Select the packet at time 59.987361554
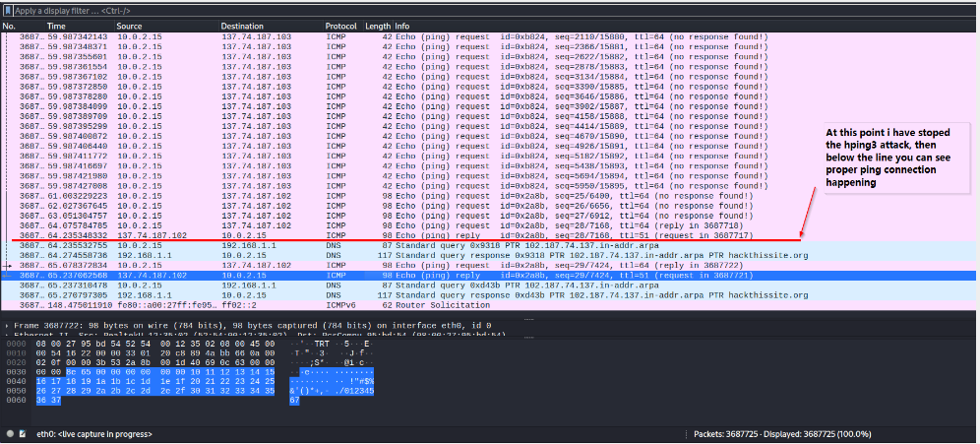The height and width of the screenshot is (444, 980). pos(489,67)
